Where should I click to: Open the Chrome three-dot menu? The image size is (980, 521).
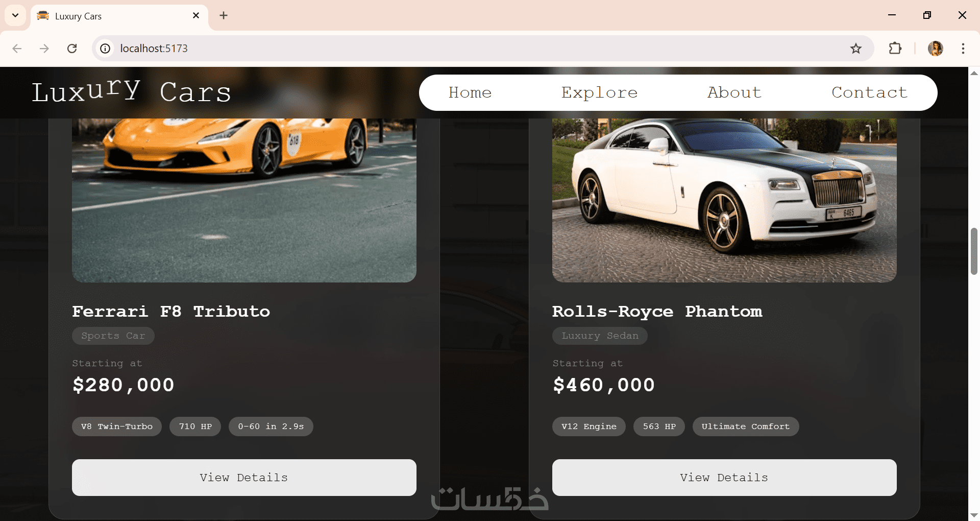tap(963, 49)
